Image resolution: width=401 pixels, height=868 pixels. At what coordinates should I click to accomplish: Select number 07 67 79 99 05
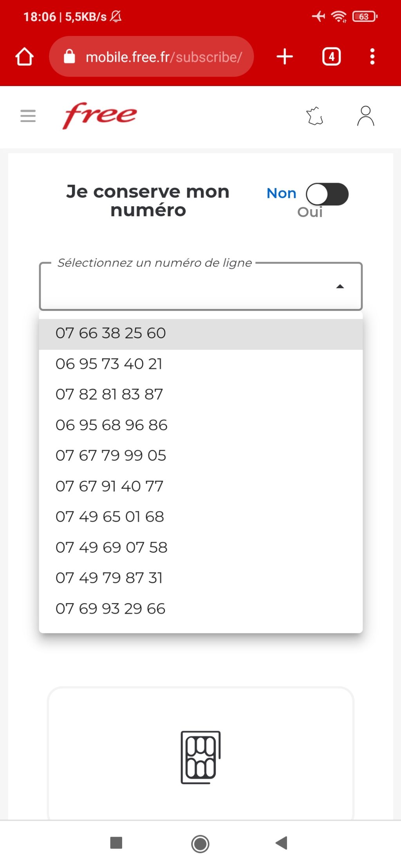coord(111,456)
